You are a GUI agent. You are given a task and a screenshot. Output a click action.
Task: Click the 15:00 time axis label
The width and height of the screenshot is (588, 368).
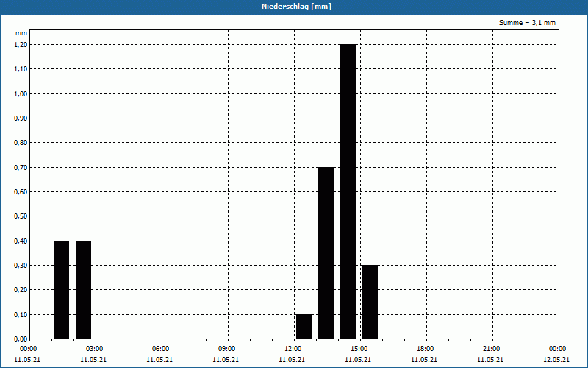pos(359,349)
